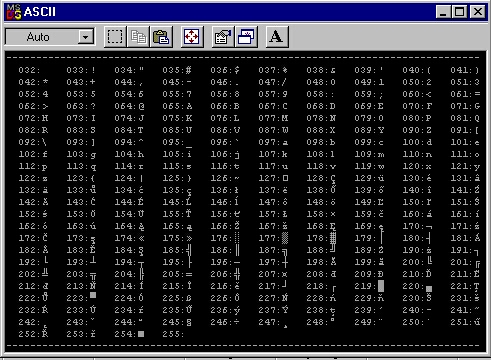
Task: Expand the Auto font size dropdown arrow
Action: (86, 37)
